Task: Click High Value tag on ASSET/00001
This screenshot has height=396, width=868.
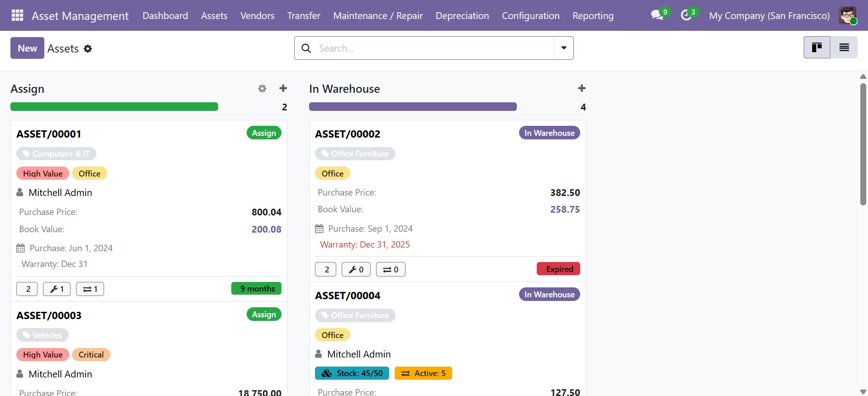Action: tap(43, 173)
